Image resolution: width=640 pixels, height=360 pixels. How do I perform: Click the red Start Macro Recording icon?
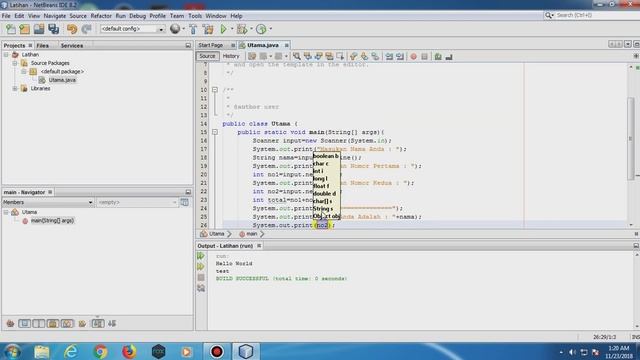pyautogui.click(x=413, y=56)
